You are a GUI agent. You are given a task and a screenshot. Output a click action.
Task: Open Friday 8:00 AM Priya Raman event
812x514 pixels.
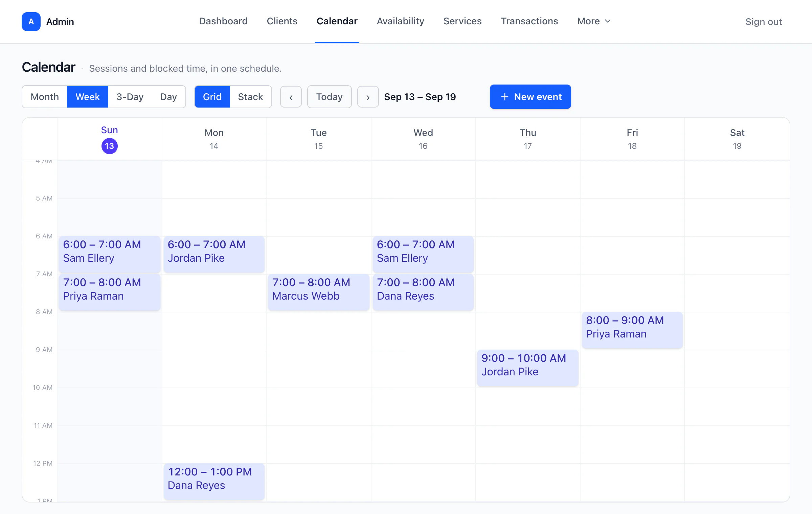click(632, 330)
